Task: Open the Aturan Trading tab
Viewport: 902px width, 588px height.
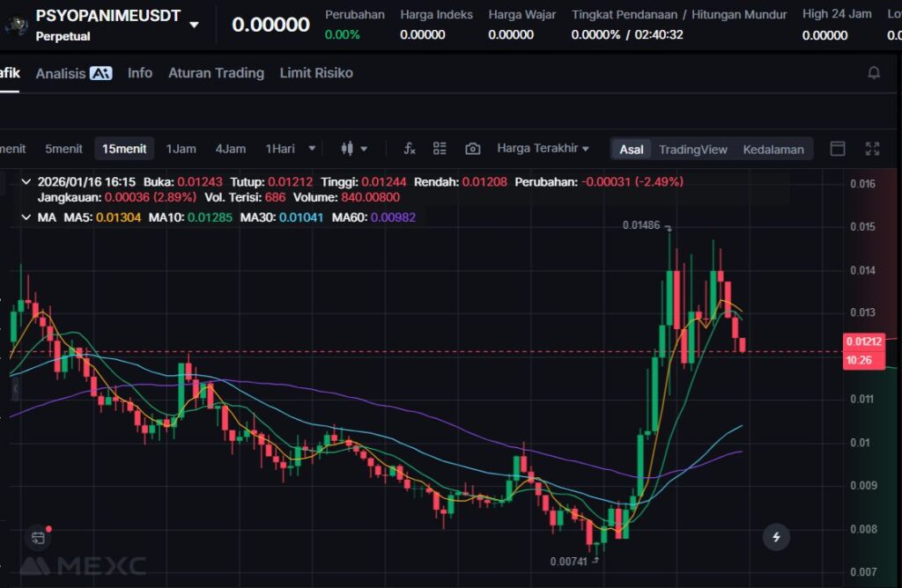Action: 216,73
